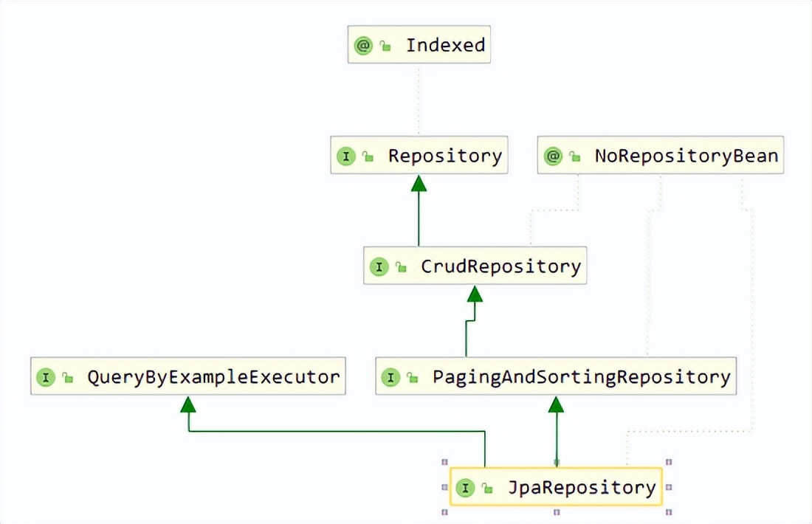Image resolution: width=812 pixels, height=524 pixels.
Task: Select the CrudRepository label text
Action: (500, 266)
